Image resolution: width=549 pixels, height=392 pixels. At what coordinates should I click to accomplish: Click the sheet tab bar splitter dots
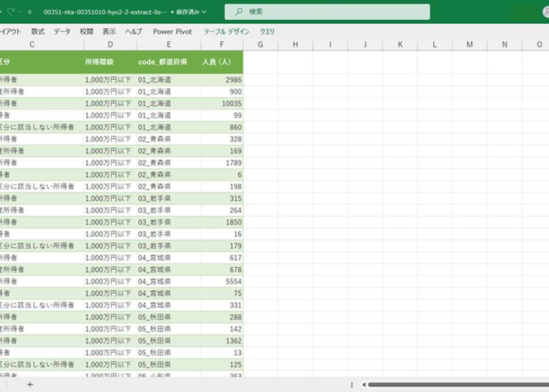point(352,385)
